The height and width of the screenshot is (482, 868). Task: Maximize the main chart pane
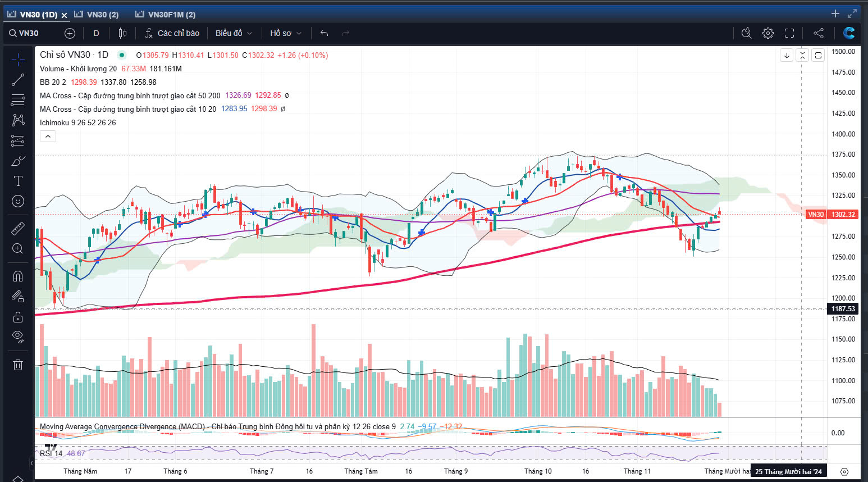tap(818, 55)
